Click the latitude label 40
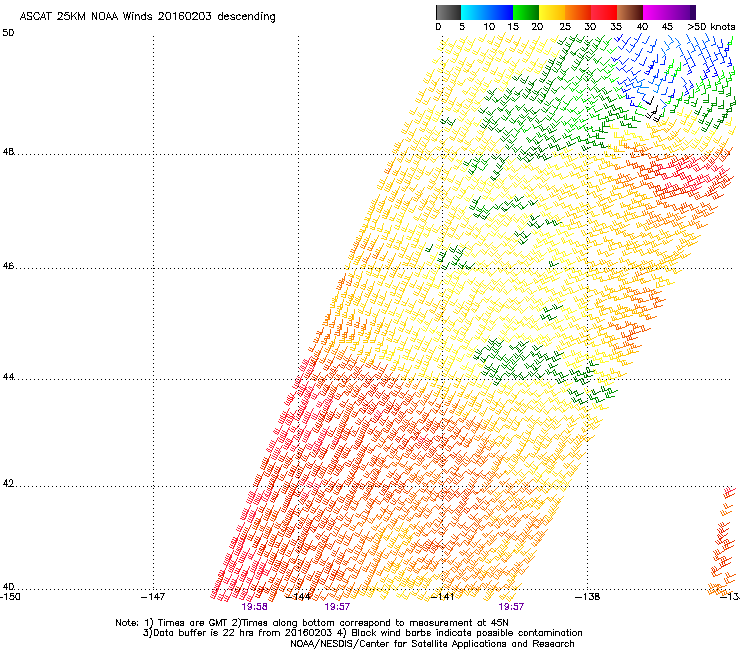Viewport: 740px width, 650px height. point(8,586)
